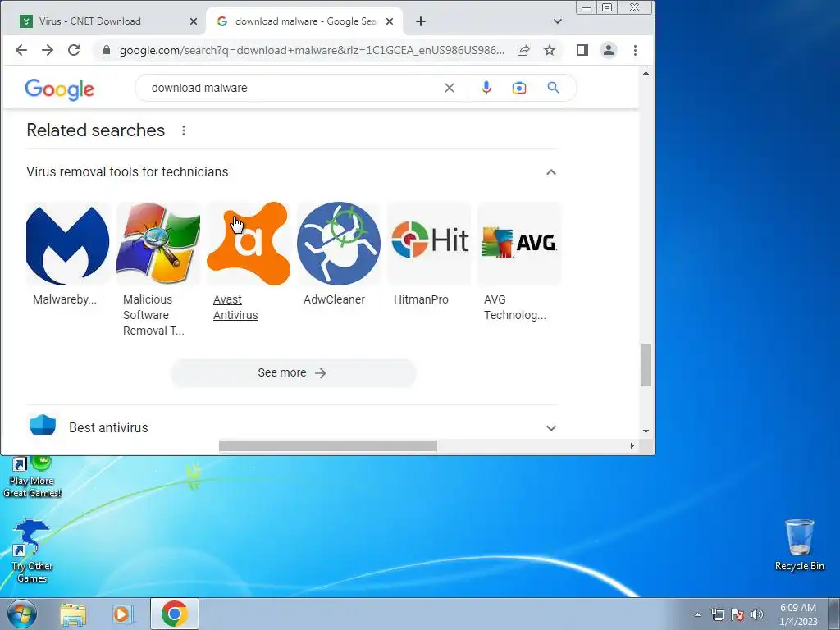Open the Windows Start menu
This screenshot has height=630, width=840.
coord(22,614)
